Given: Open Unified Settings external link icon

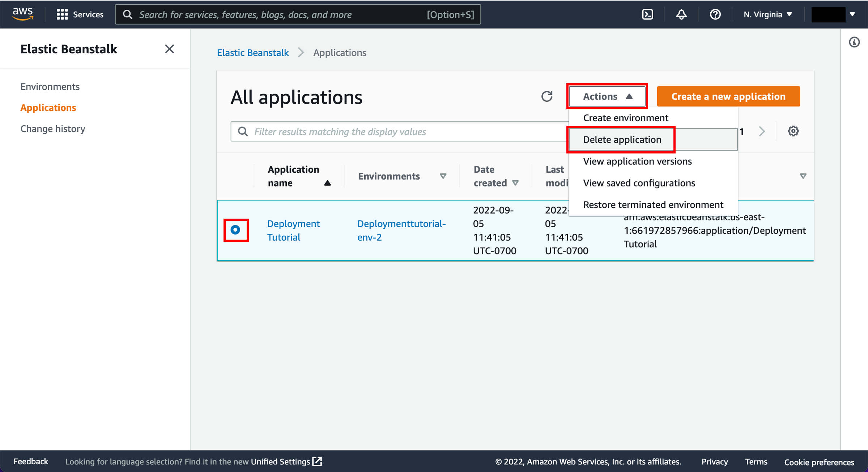Looking at the screenshot, I should 317,462.
